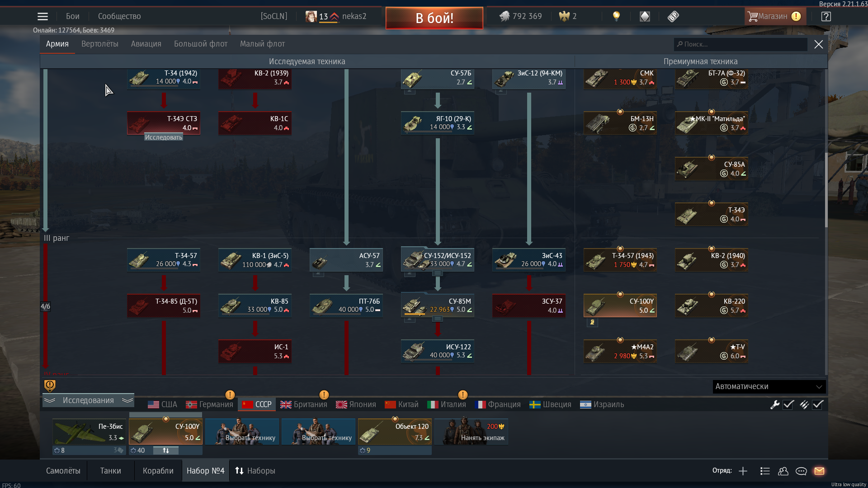Screen dimensions: 868x488
Task: Open the diamond-shaped icon in top bar
Action: [x=645, y=16]
